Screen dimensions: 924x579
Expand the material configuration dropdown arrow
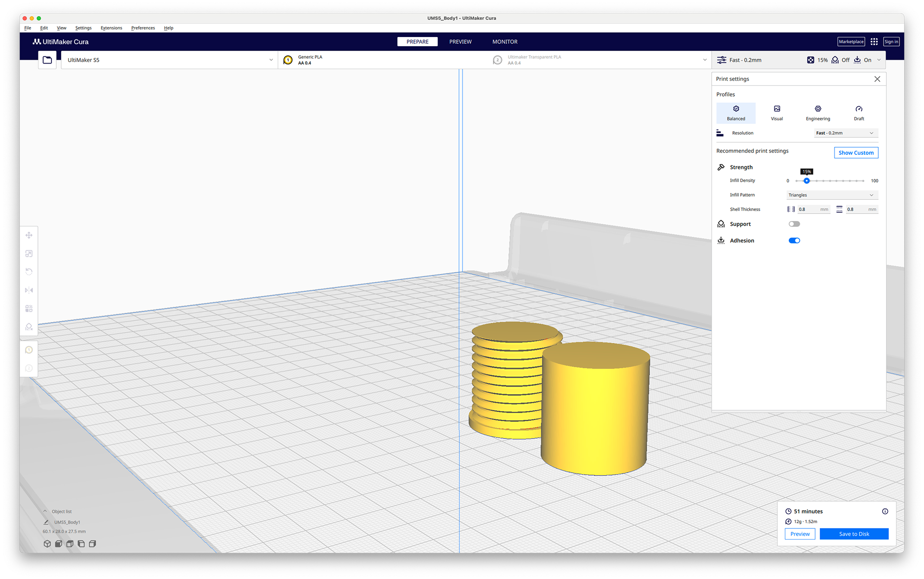pyautogui.click(x=705, y=60)
